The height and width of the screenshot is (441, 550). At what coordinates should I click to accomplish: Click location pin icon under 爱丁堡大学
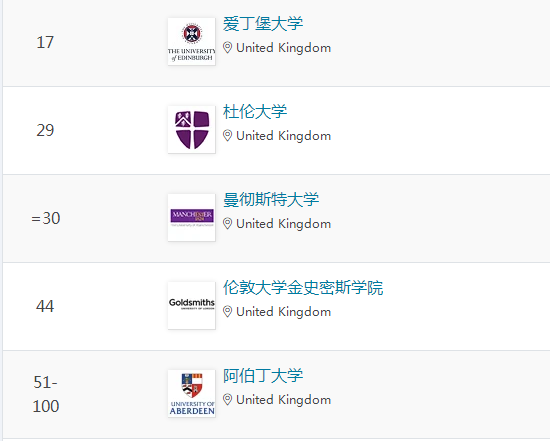coord(227,48)
